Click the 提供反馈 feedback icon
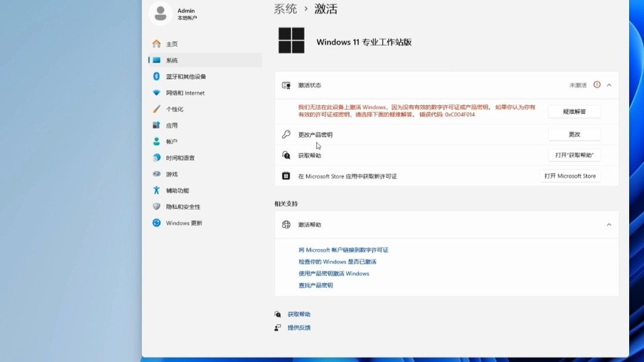 [278, 327]
